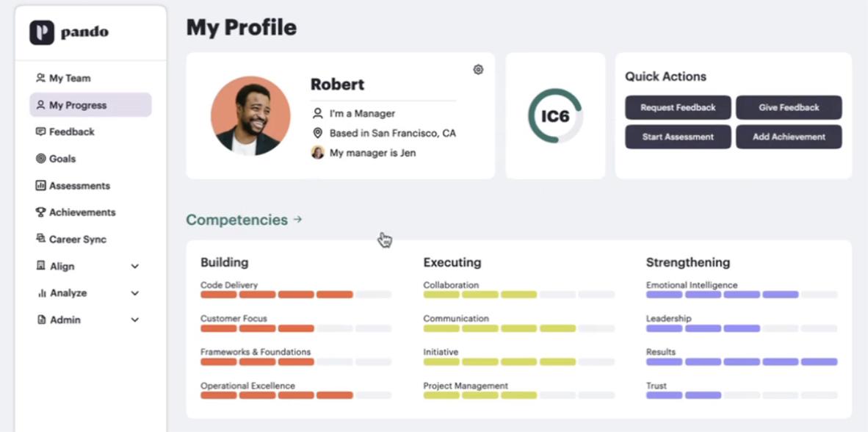Click the Pando logo icon
868x432 pixels.
pyautogui.click(x=42, y=32)
